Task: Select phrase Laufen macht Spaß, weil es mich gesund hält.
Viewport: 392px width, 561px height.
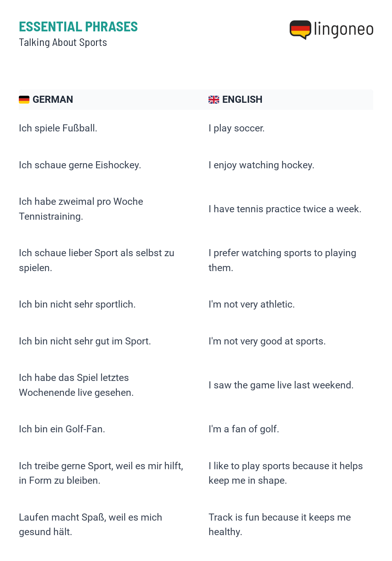Action: pos(91,525)
